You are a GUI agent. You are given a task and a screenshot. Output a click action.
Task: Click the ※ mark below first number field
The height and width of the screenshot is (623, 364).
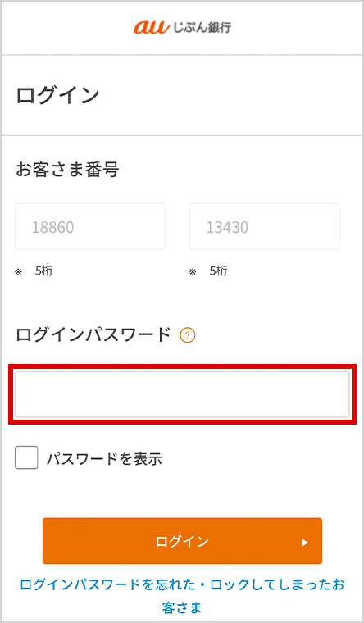click(x=18, y=272)
